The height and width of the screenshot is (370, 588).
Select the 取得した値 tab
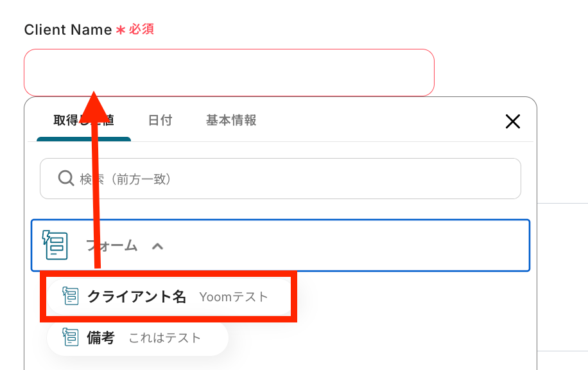click(x=83, y=120)
